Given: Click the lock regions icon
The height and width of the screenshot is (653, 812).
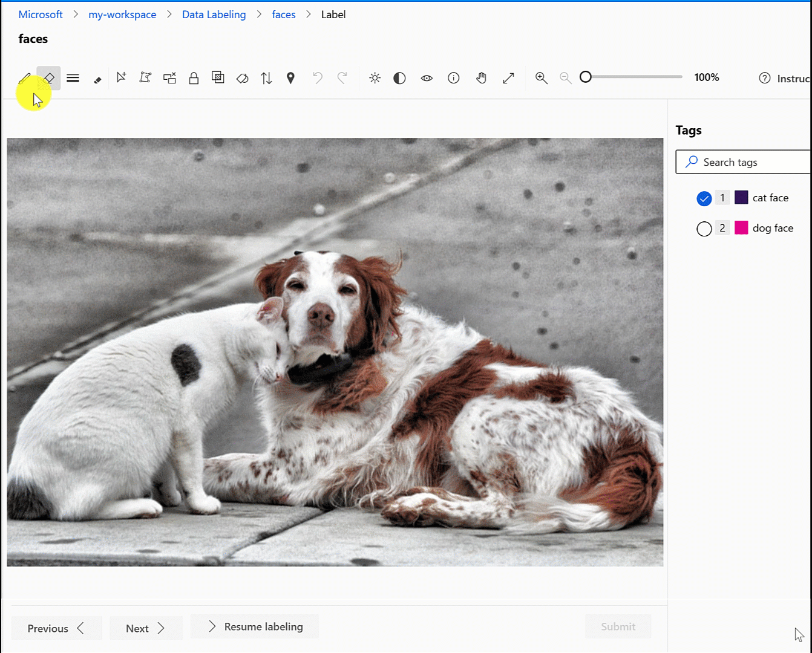Looking at the screenshot, I should point(194,78).
